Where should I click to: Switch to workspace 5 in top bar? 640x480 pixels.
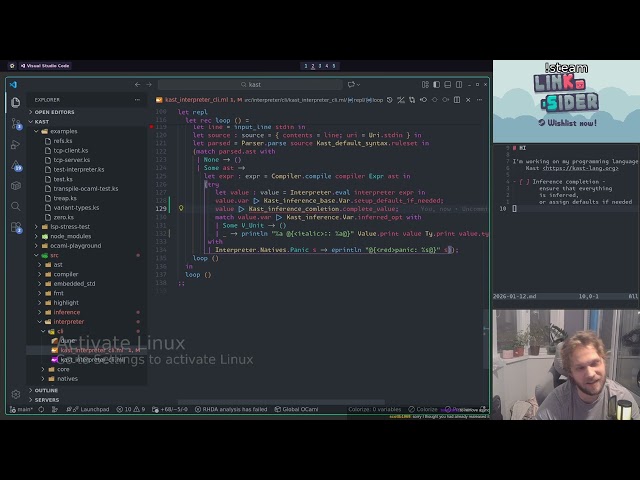tap(333, 66)
